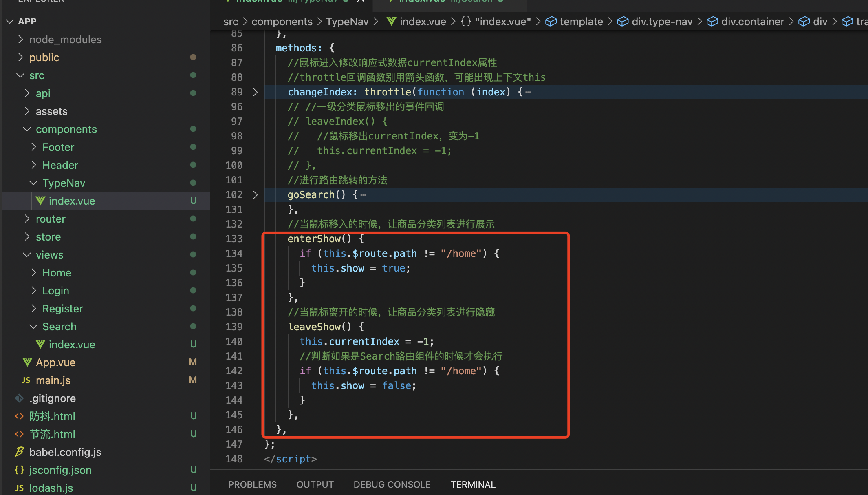Click the babel.config.js Babel icon
Screen dimensions: 868x495
pyautogui.click(x=19, y=452)
